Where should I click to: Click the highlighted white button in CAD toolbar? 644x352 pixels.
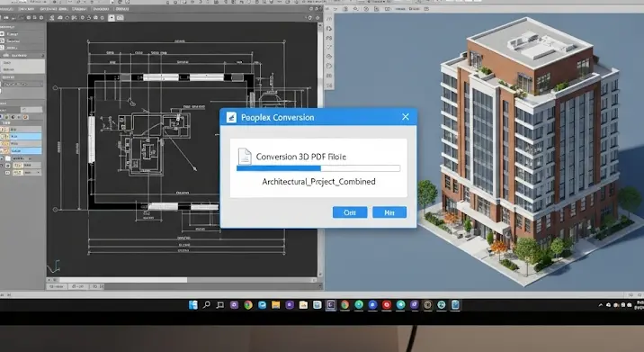point(112,18)
